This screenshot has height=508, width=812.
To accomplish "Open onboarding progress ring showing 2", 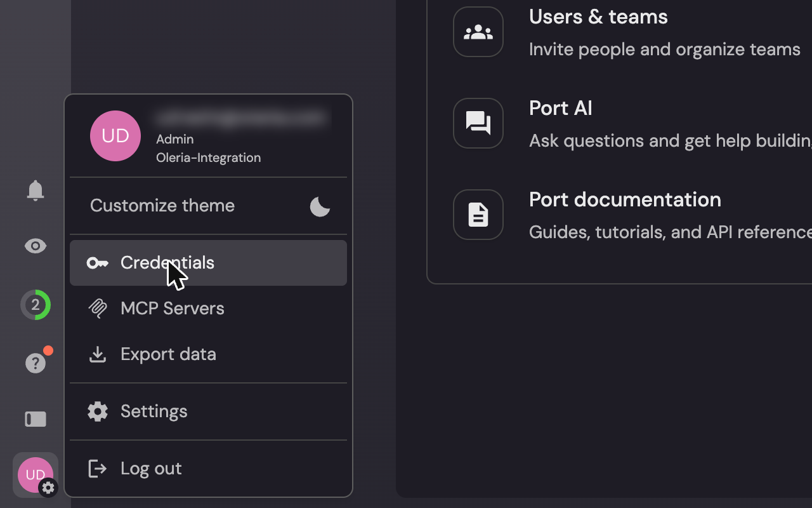I will [x=36, y=305].
